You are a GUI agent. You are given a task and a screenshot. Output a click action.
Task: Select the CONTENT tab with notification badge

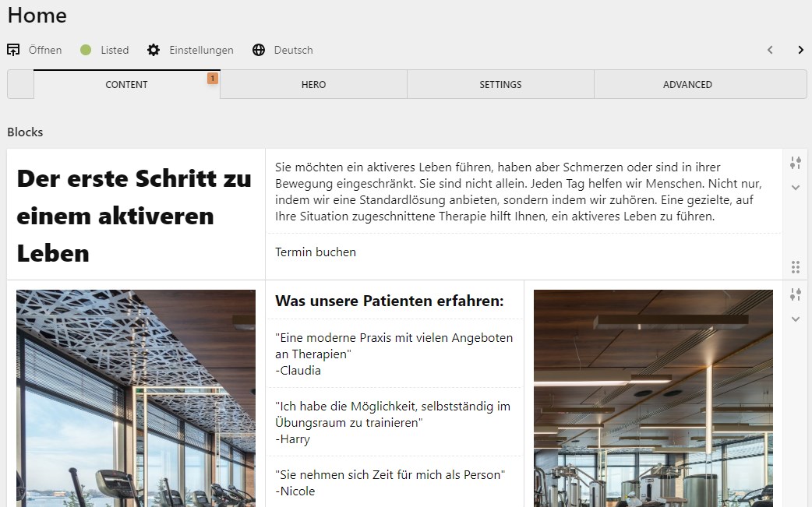point(126,84)
